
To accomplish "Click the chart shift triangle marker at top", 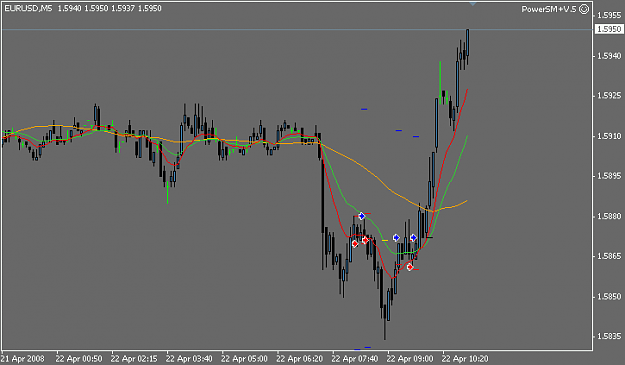I will (x=473, y=4).
